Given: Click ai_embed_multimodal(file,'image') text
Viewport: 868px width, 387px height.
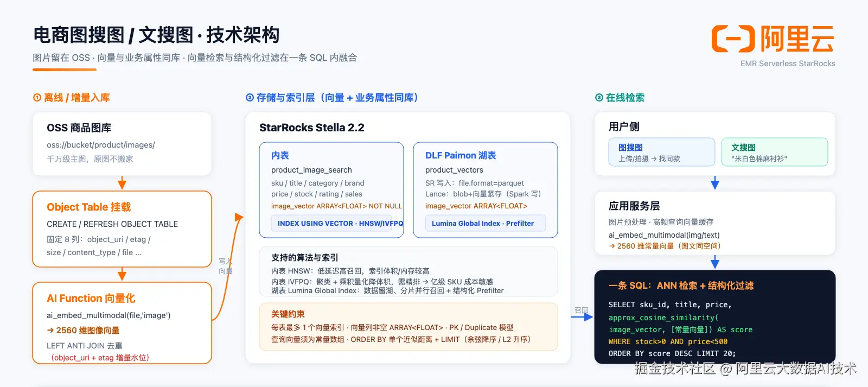Looking at the screenshot, I should (x=108, y=315).
